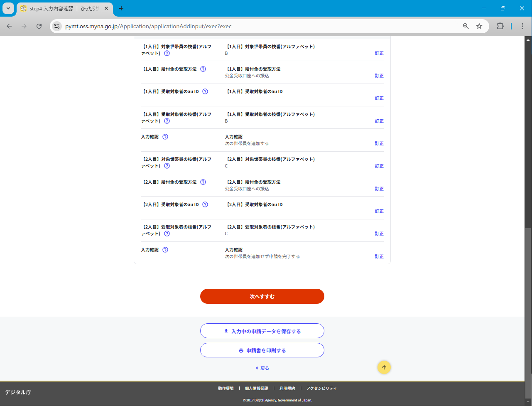
Task: Open the Chrome three-dot menu
Action: 522,26
